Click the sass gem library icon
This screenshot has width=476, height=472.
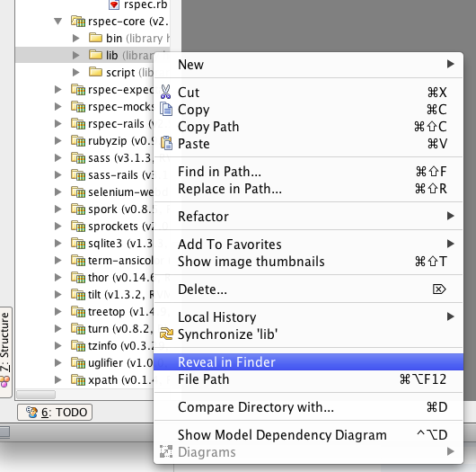(78, 157)
